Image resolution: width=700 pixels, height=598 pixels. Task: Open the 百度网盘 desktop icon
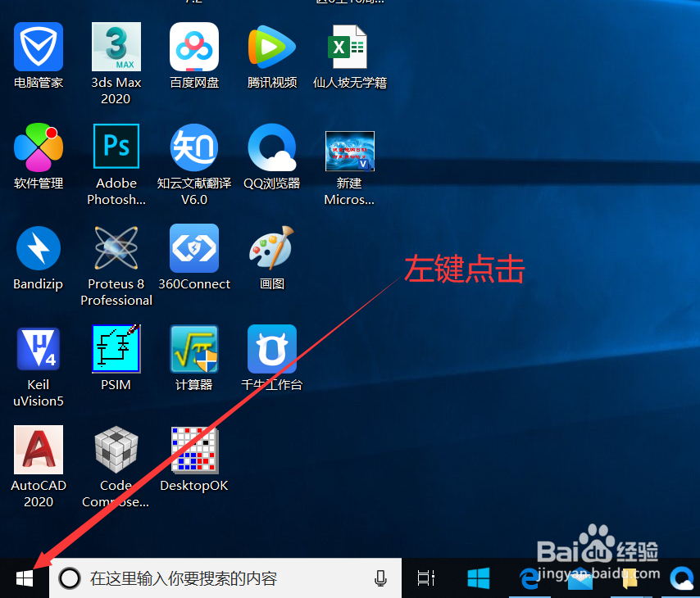click(x=194, y=47)
